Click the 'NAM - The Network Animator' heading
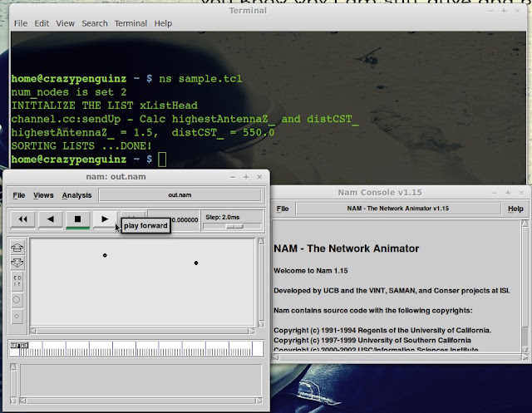This screenshot has height=413, width=532. pyautogui.click(x=346, y=248)
